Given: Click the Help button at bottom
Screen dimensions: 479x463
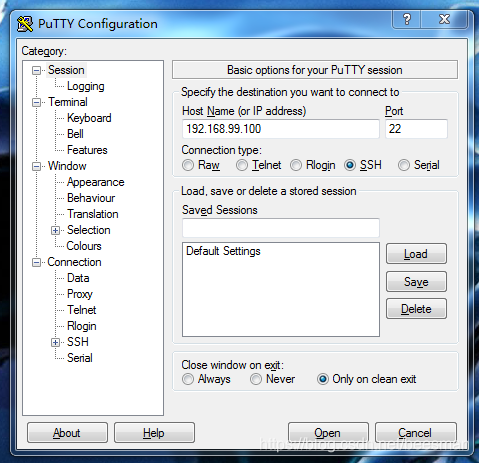Looking at the screenshot, I should (x=154, y=433).
